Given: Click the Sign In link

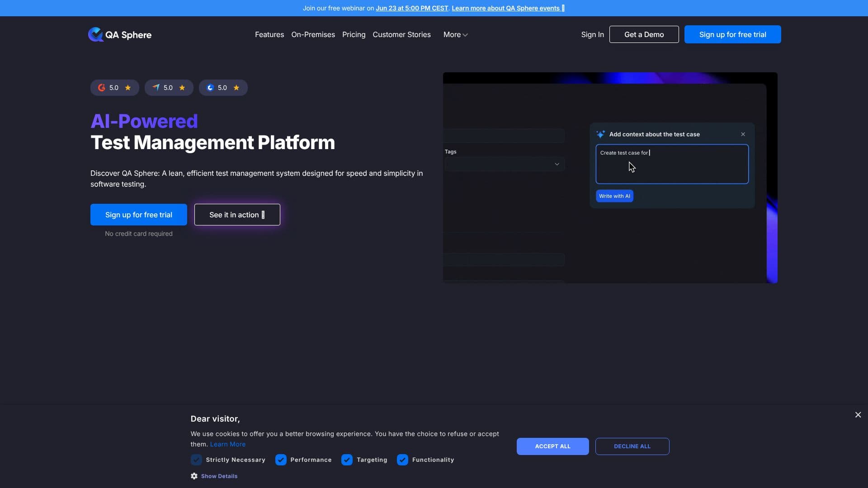Looking at the screenshot, I should [592, 35].
